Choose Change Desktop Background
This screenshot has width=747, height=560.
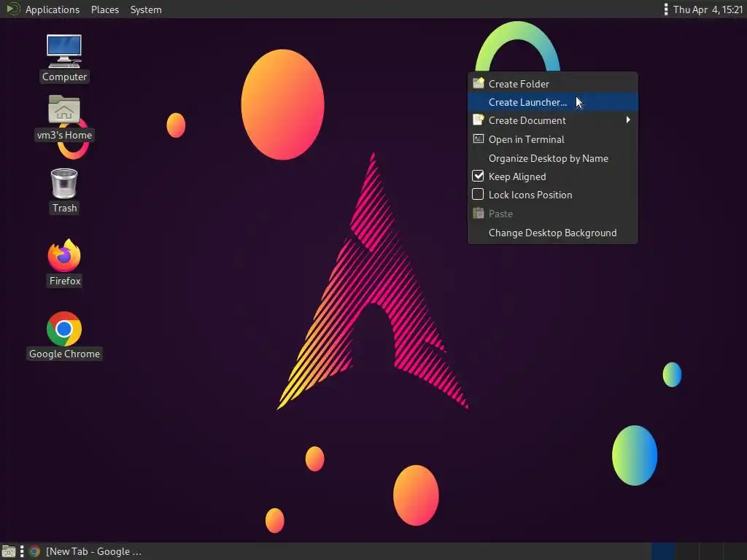[x=553, y=233]
